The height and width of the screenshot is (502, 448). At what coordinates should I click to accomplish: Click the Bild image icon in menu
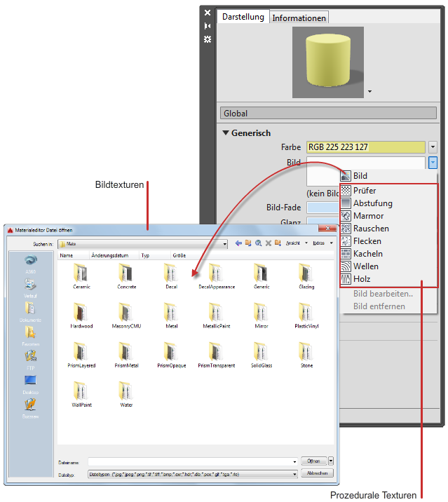coord(346,176)
